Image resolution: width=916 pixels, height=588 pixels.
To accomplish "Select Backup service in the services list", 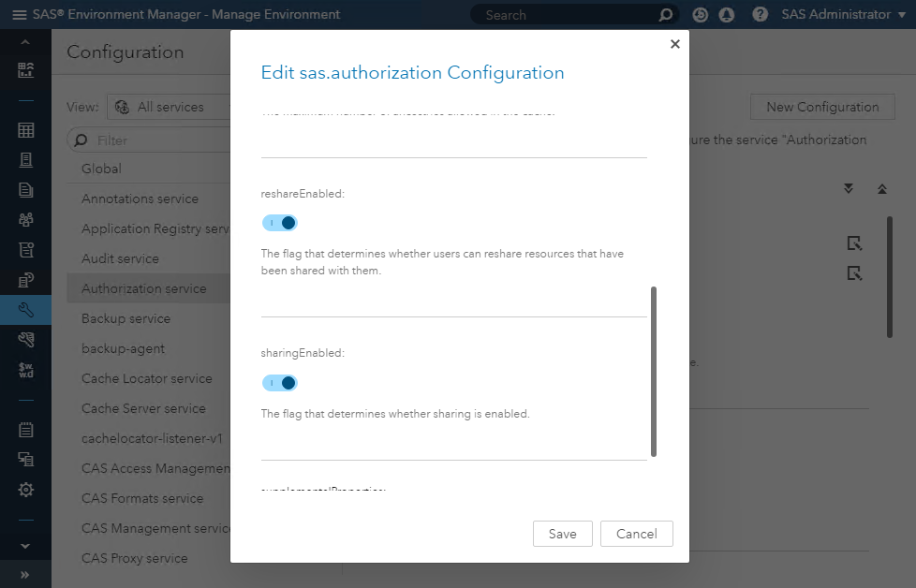I will pyautogui.click(x=126, y=318).
